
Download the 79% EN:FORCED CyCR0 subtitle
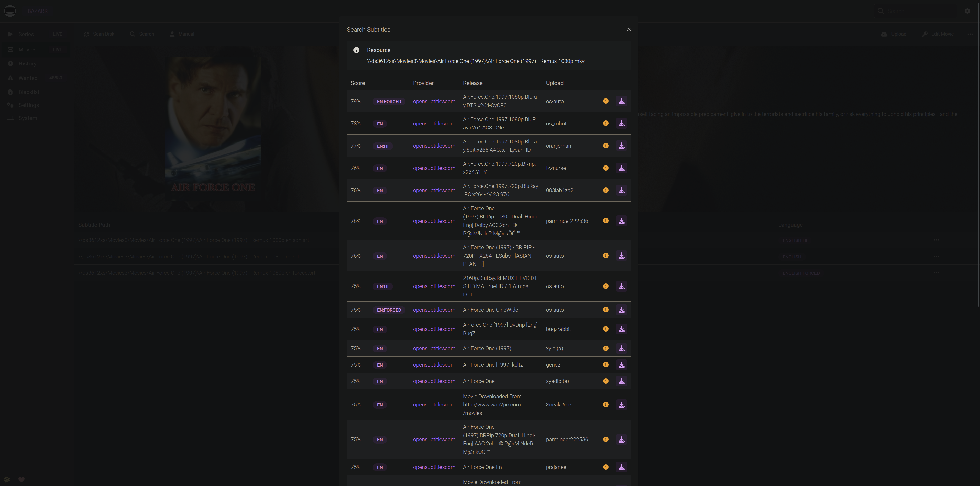tap(621, 101)
